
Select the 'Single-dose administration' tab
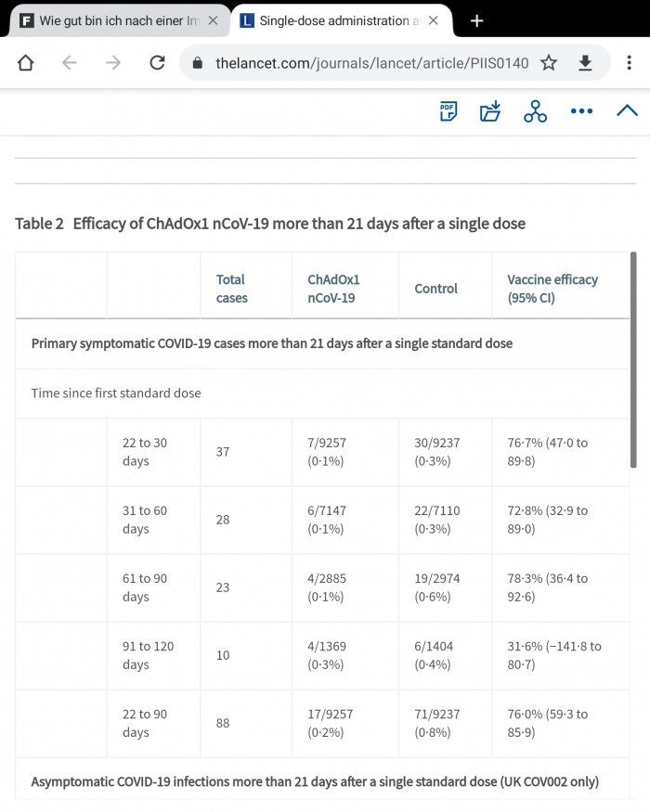[x=330, y=20]
